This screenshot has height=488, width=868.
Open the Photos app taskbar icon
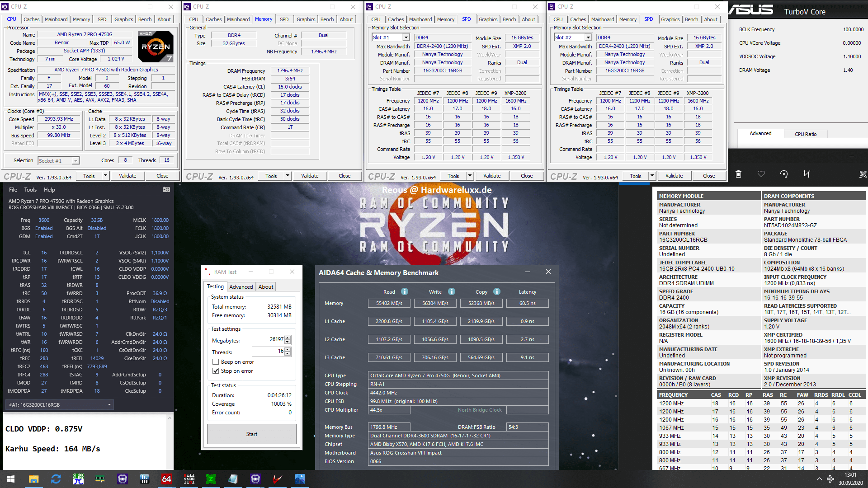pyautogui.click(x=300, y=479)
